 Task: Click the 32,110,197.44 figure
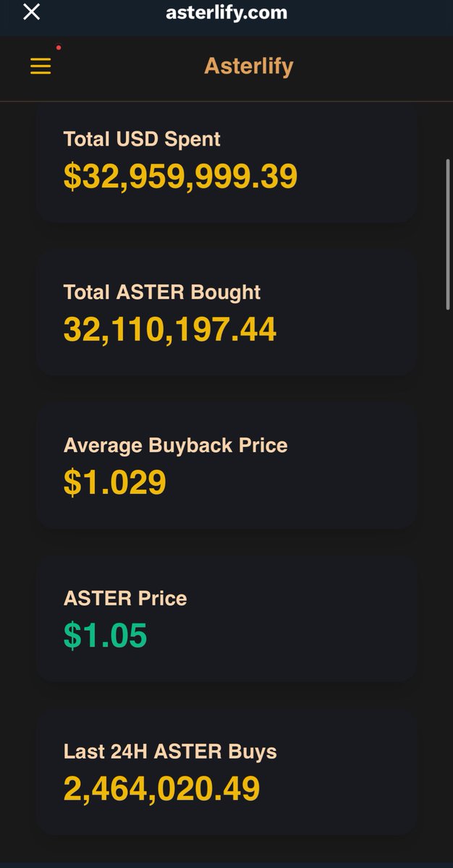[x=170, y=329]
